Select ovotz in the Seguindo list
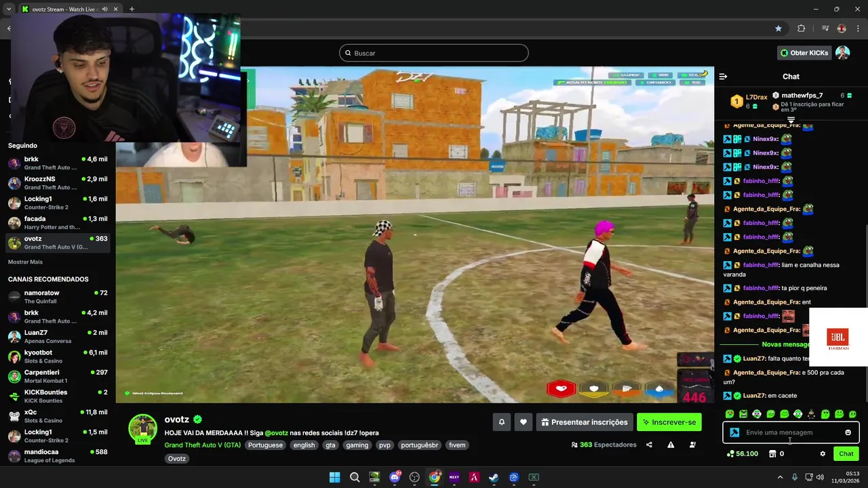This screenshot has height=488, width=868. point(58,243)
